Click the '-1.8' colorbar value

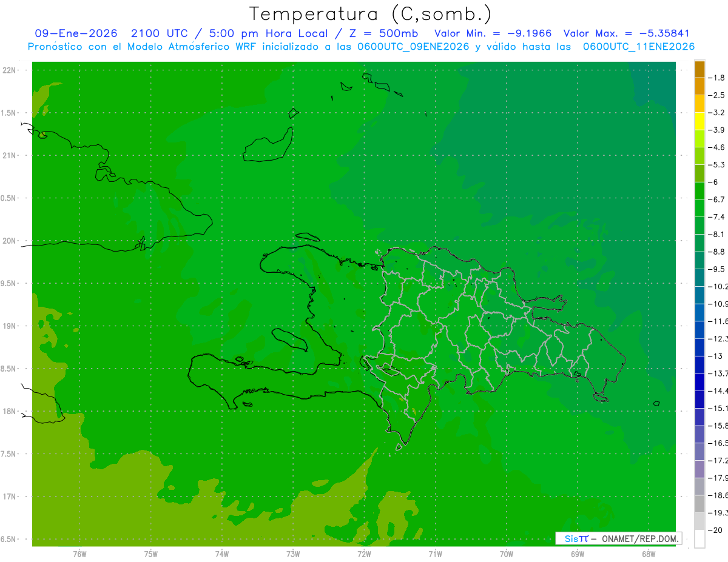718,78
